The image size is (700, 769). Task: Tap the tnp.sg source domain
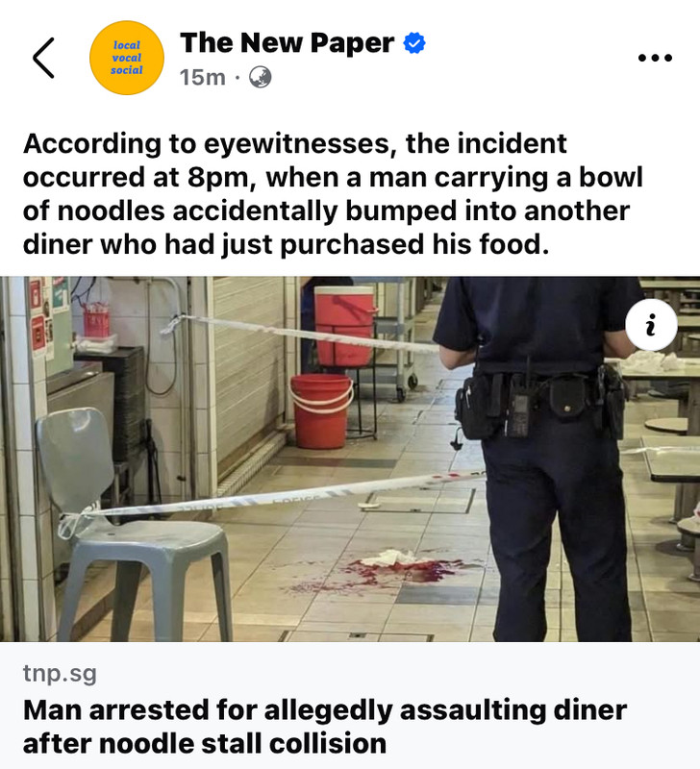click(x=60, y=674)
